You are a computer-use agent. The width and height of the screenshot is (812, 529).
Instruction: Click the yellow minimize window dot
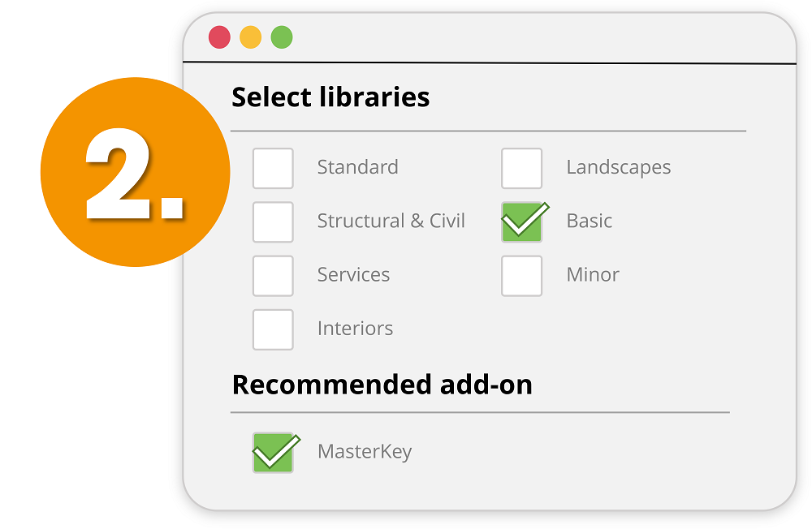click(250, 37)
